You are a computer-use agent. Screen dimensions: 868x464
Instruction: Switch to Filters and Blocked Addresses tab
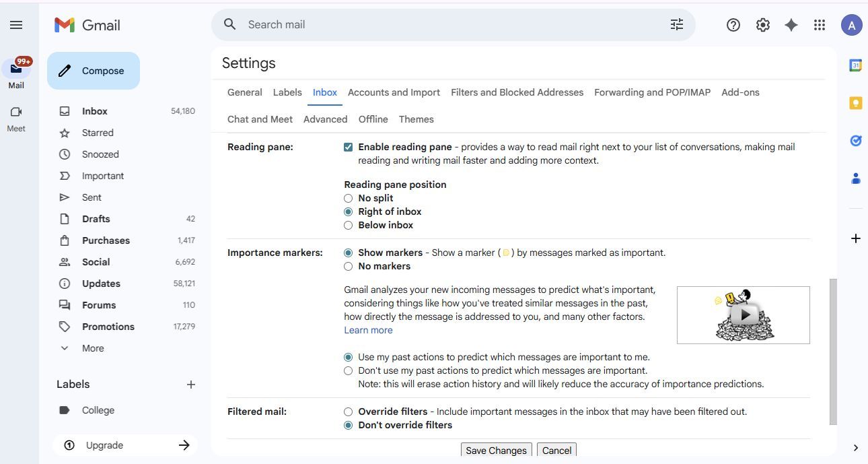[x=517, y=92]
